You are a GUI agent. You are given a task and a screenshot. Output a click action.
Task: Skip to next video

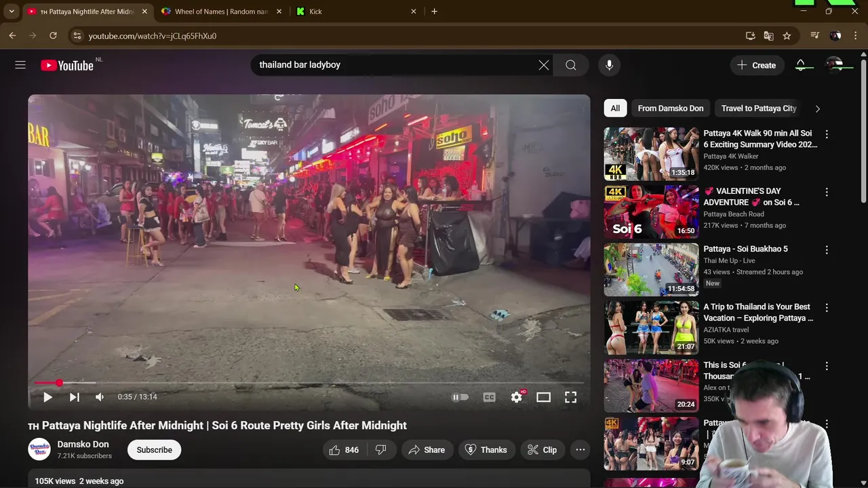74,397
